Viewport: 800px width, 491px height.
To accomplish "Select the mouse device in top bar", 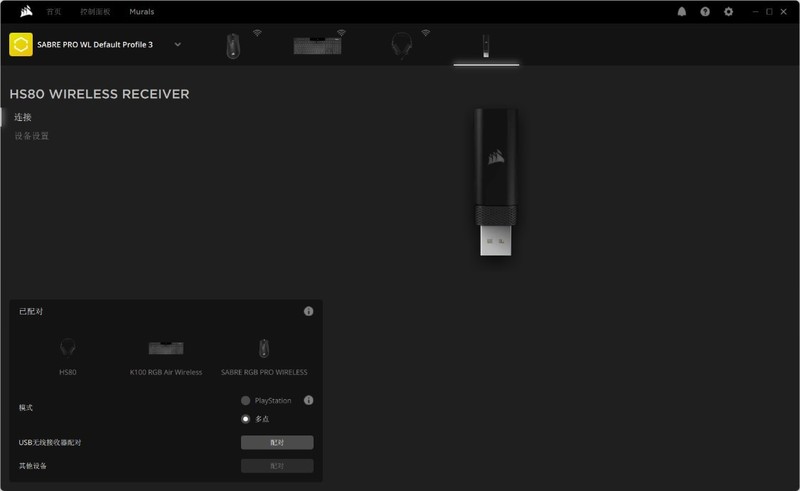I will pyautogui.click(x=233, y=45).
